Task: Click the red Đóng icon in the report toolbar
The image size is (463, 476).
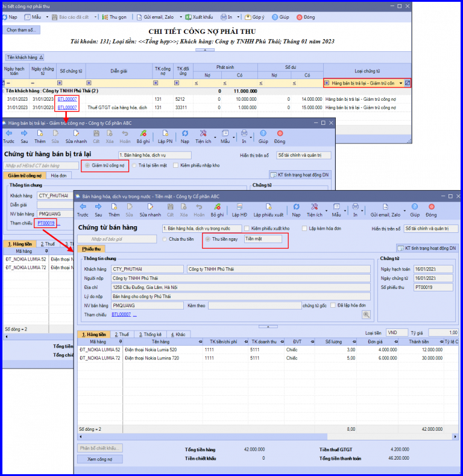Action: tap(300, 17)
